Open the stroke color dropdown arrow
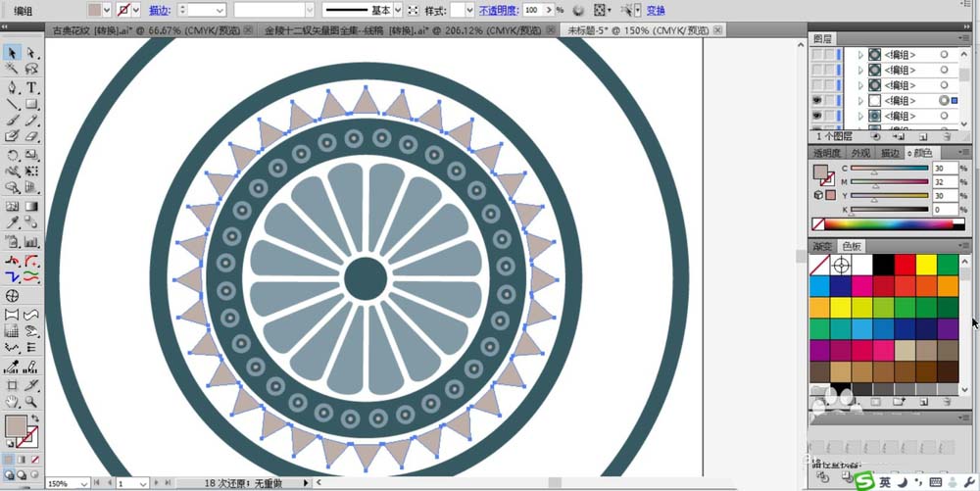Image resolution: width=980 pixels, height=491 pixels. [135, 10]
